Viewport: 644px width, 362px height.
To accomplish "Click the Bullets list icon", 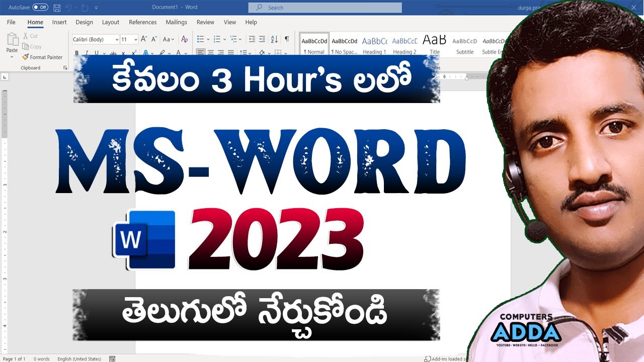I will coord(200,39).
